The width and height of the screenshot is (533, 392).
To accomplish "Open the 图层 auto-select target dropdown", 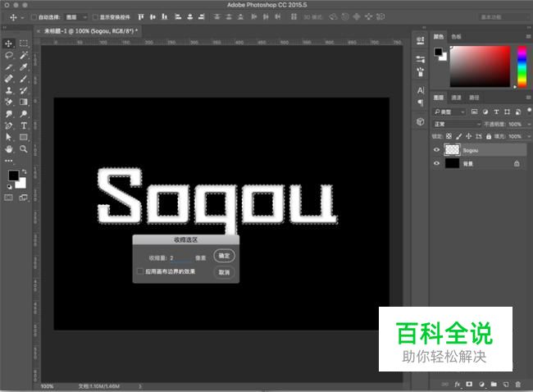I will [76, 17].
